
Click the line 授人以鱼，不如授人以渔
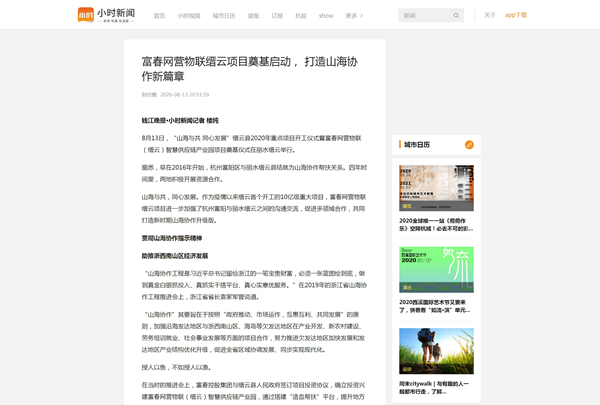tap(176, 367)
